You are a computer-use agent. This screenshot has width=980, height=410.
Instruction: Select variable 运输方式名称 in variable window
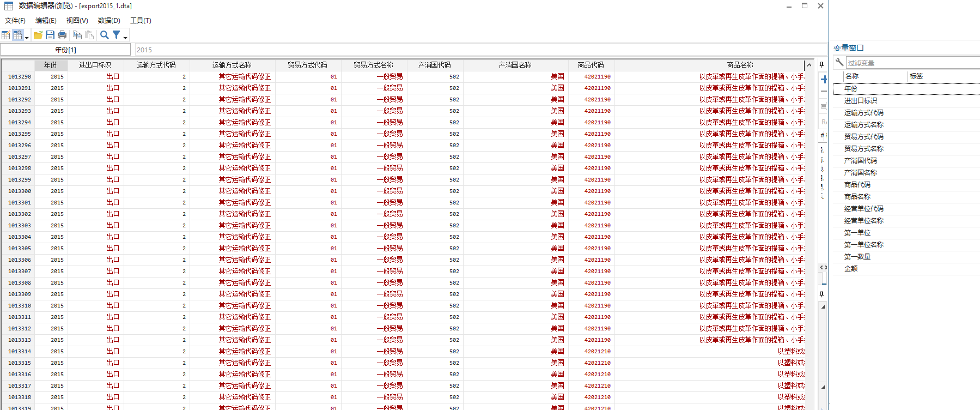point(906,124)
